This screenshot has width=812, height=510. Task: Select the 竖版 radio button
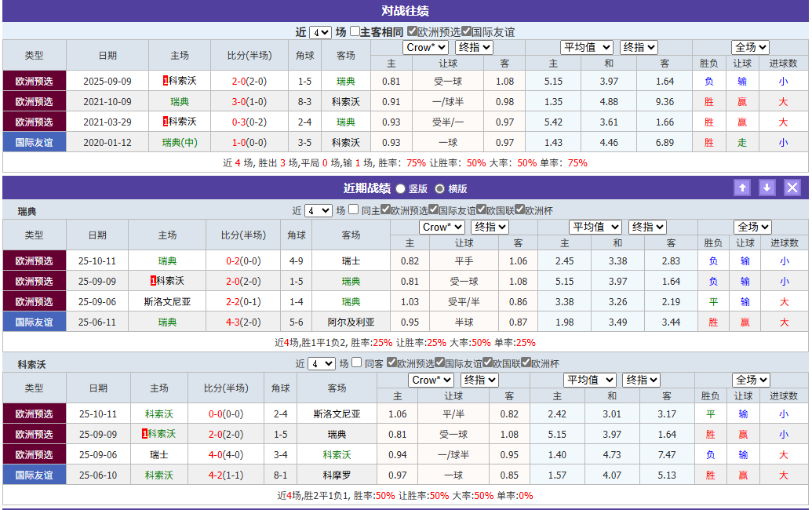(x=400, y=188)
